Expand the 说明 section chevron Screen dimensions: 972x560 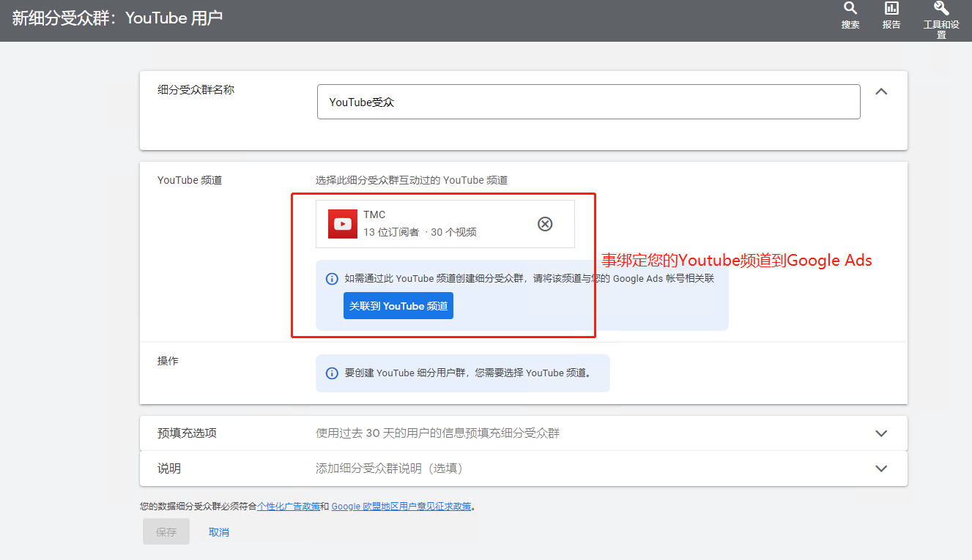[881, 468]
